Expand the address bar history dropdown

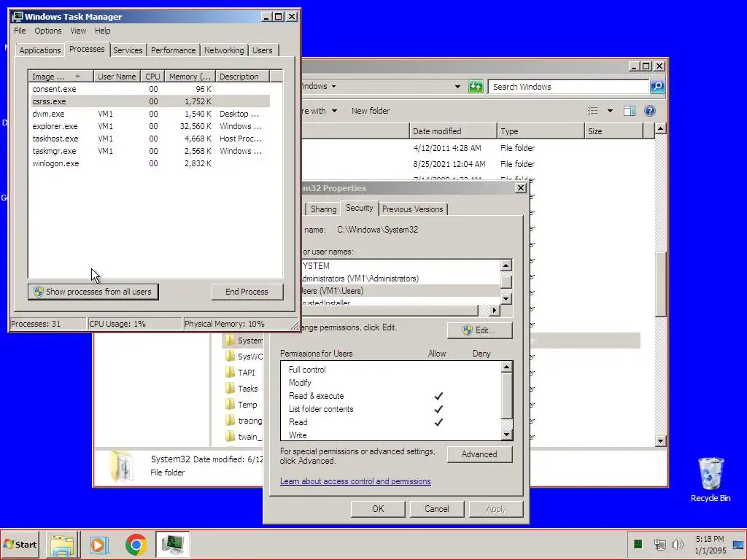pos(457,87)
